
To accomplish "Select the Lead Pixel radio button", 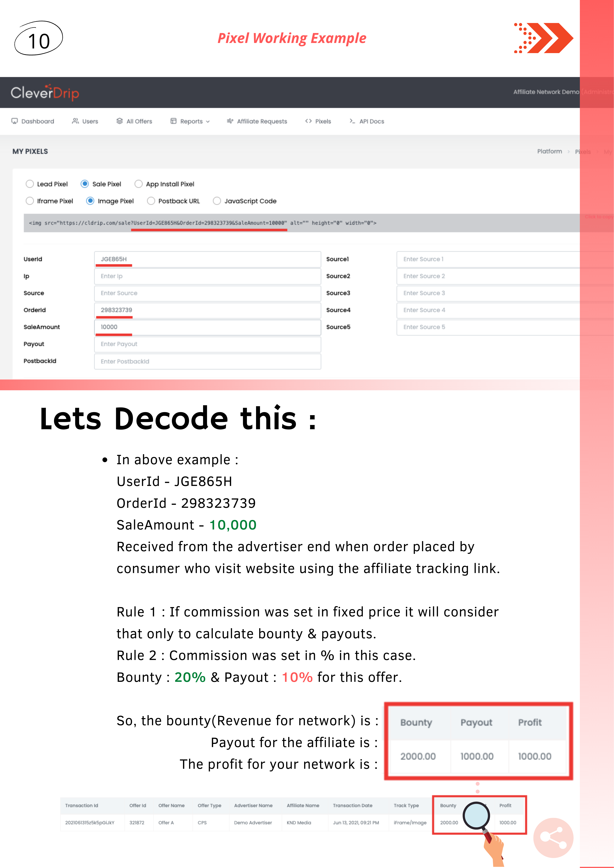I will 30,184.
